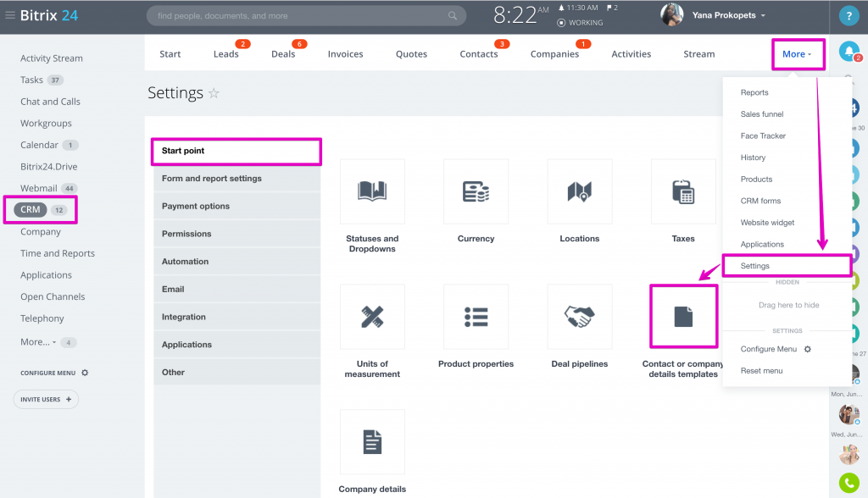Choose History in the More dropdown
Image resolution: width=868 pixels, height=498 pixels.
753,158
